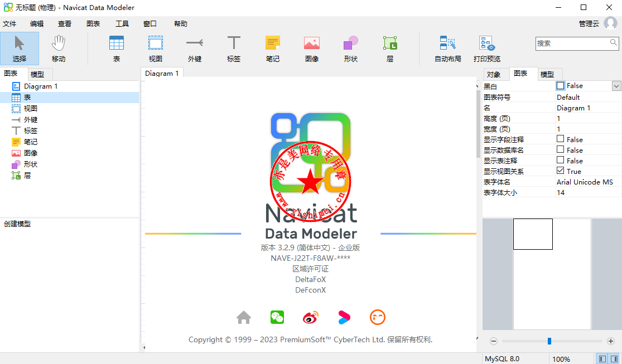Toggle the right pane layout icon in status bar
The width and height of the screenshot is (622, 364).
pos(614,359)
